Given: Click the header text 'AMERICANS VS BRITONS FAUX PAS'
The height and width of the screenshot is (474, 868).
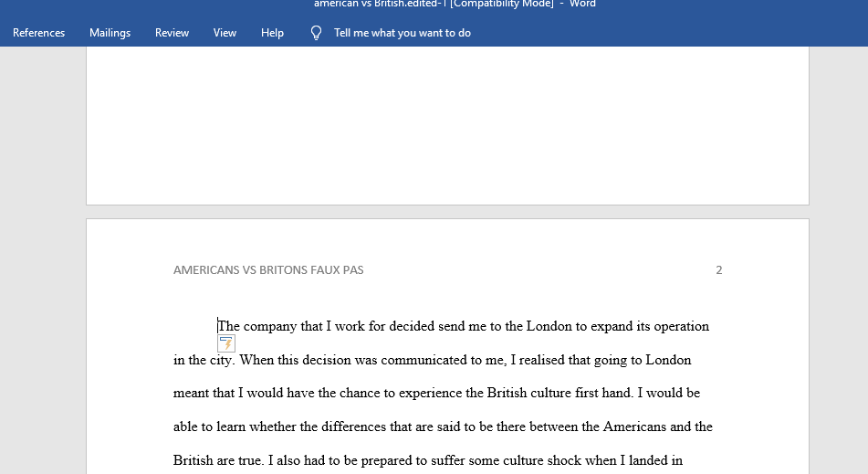Looking at the screenshot, I should pos(268,270).
